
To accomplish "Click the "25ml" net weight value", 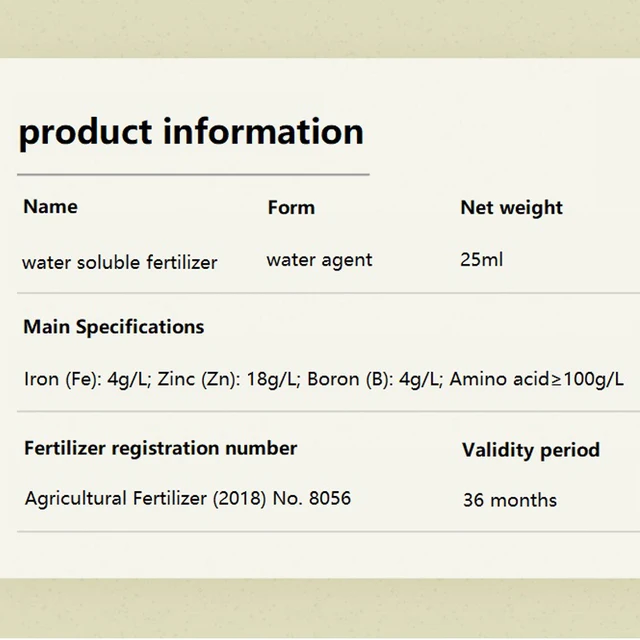I will click(x=482, y=260).
